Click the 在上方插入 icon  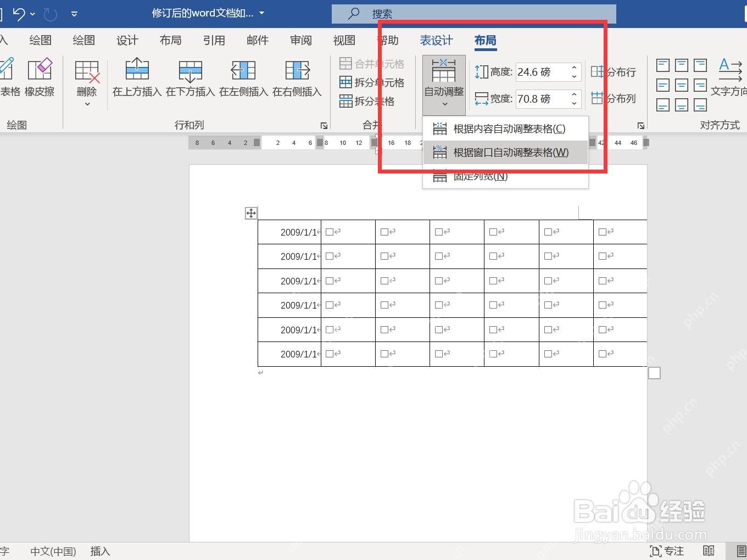pos(137,70)
